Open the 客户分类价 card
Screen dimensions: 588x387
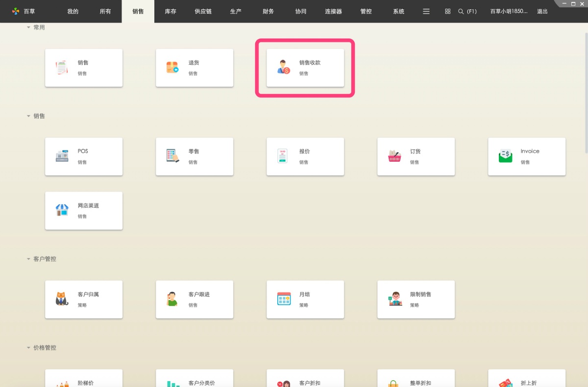[x=195, y=378]
